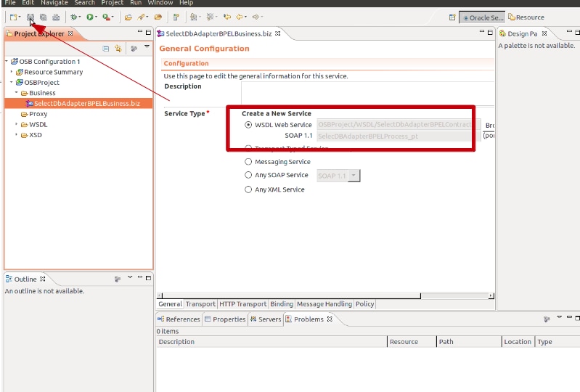This screenshot has width=580, height=392.
Task: Sort by the Location column header
Action: point(518,342)
